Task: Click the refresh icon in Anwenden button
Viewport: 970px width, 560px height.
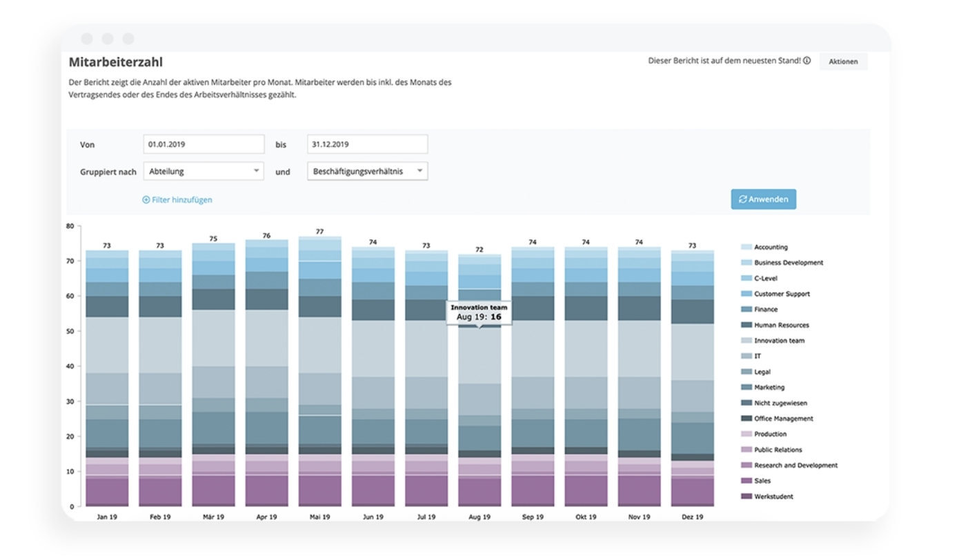Action: tap(742, 199)
